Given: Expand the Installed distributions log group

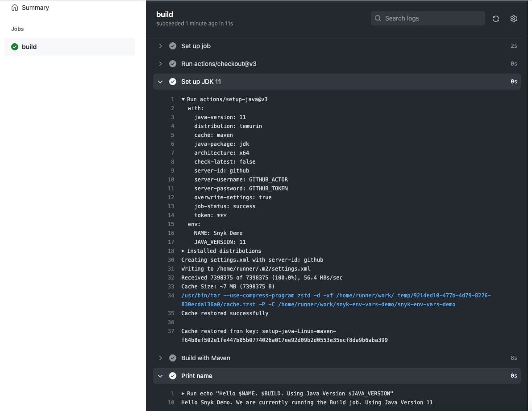Looking at the screenshot, I should coord(183,251).
